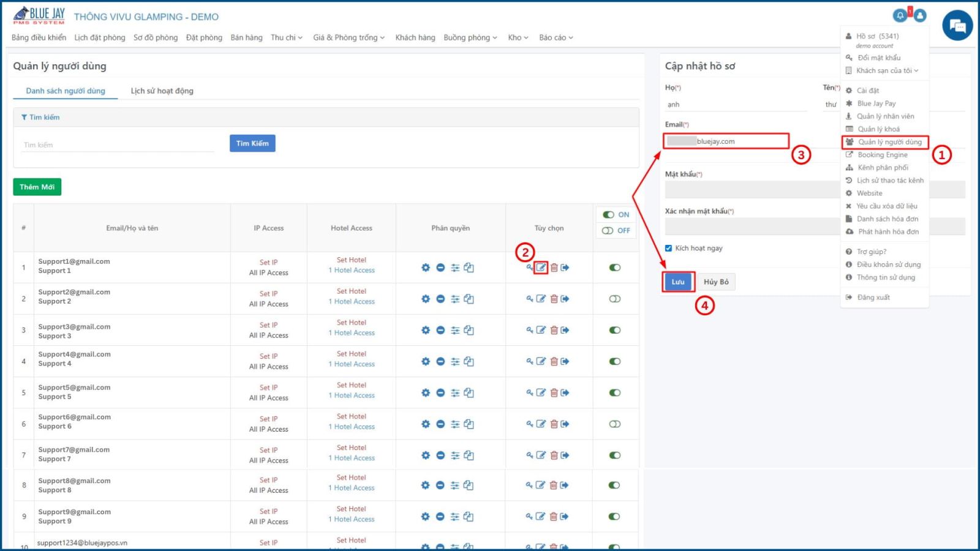Screen dimensions: 980x551
Task: Expand the 'Buồng phòng' dropdown
Action: (470, 37)
